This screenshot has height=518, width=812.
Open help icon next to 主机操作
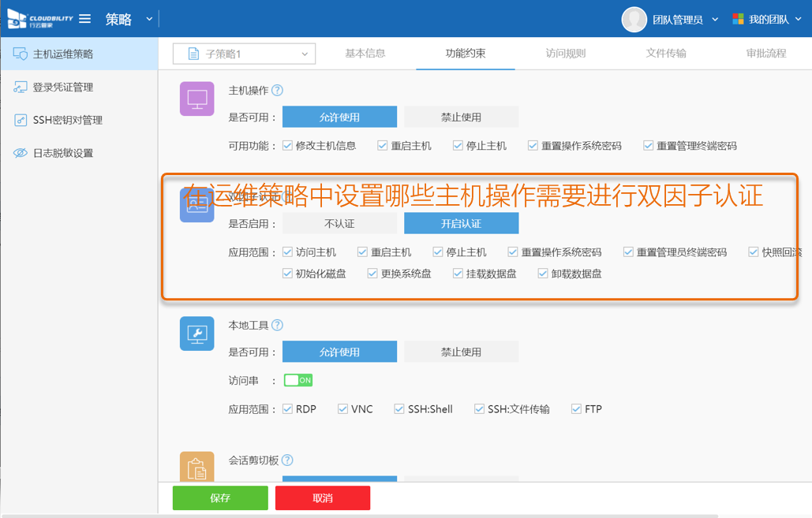277,91
